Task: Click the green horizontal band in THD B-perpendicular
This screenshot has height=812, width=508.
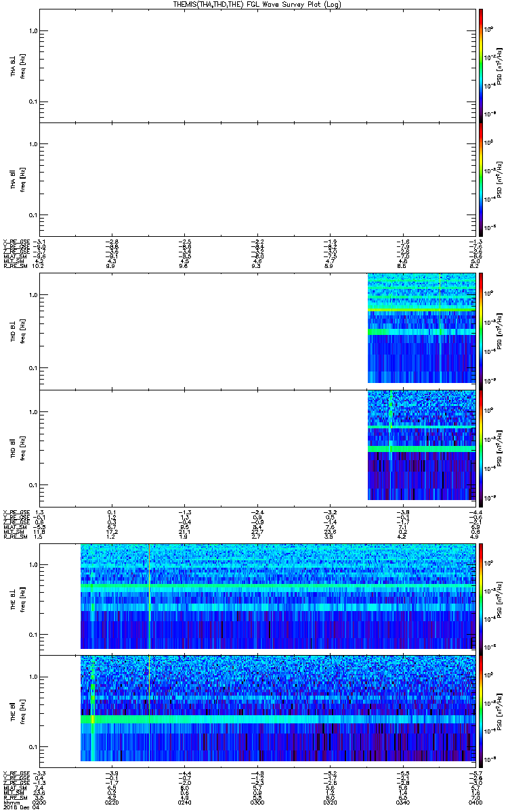Action: tap(421, 309)
